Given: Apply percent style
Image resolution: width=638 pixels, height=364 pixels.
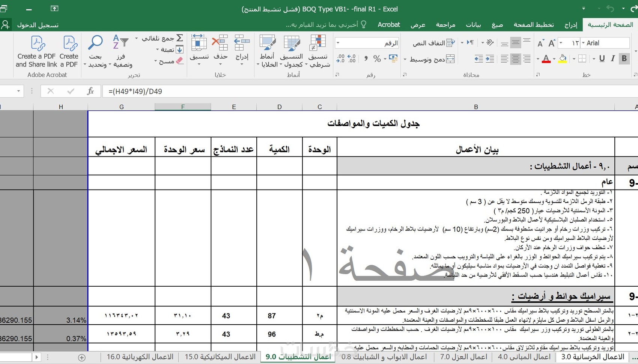Looking at the screenshot, I should 377,59.
